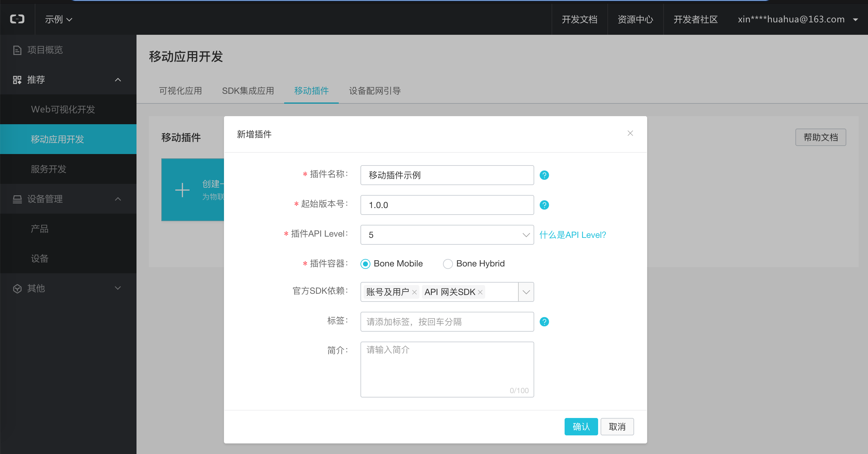Click the 确认 button

[581, 427]
